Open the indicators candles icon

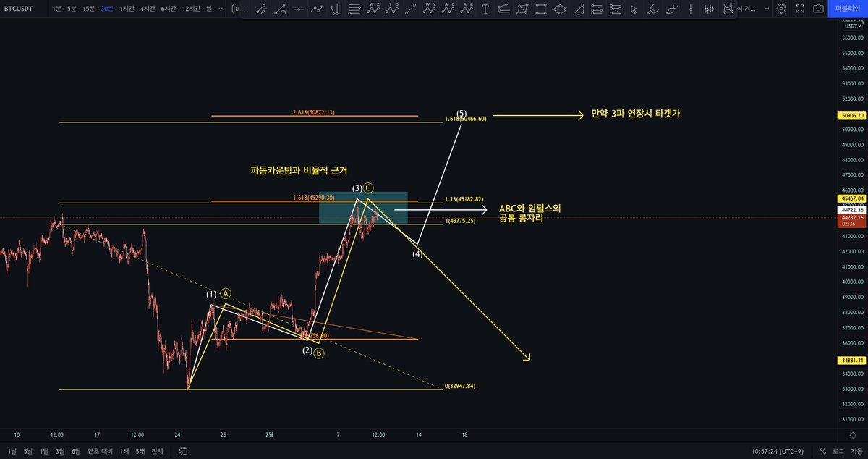coord(709,10)
